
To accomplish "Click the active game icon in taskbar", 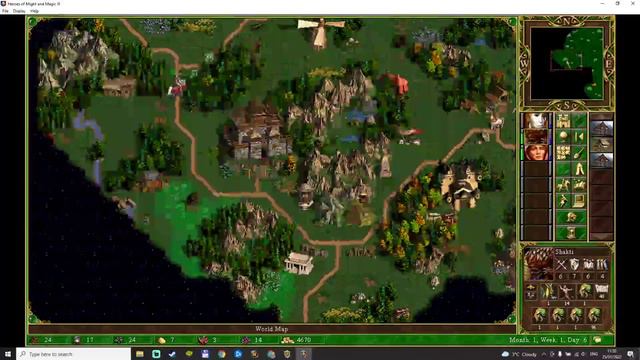I will point(304,354).
